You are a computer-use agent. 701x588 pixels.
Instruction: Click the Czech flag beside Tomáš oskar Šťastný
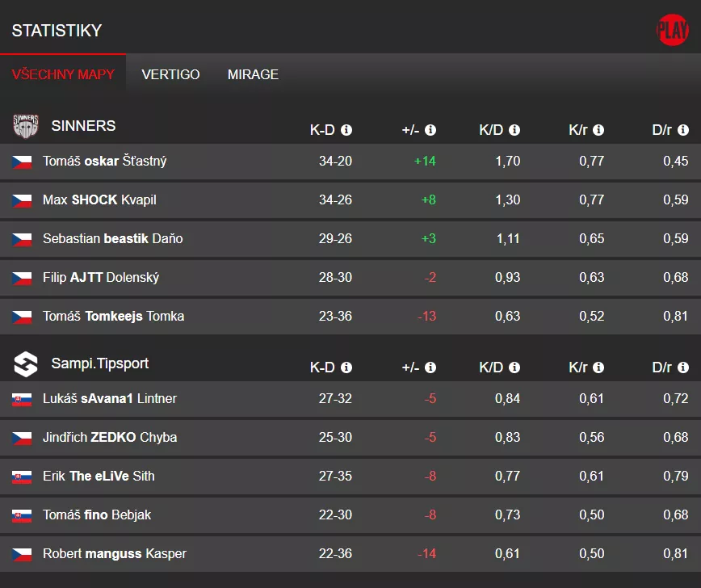point(22,161)
